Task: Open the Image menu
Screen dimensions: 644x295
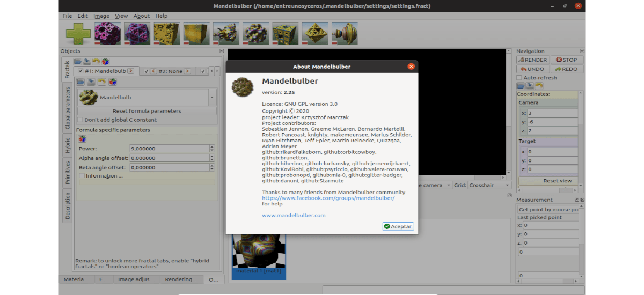Action: (x=101, y=16)
